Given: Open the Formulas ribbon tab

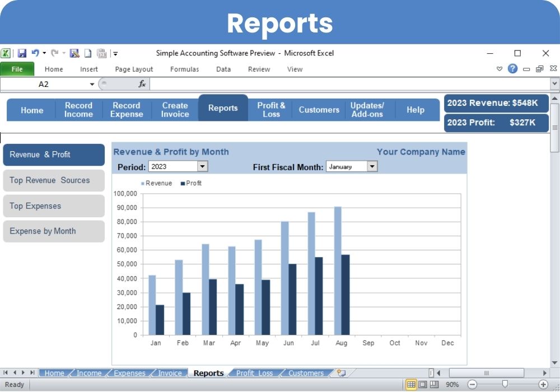Looking at the screenshot, I should pos(184,69).
